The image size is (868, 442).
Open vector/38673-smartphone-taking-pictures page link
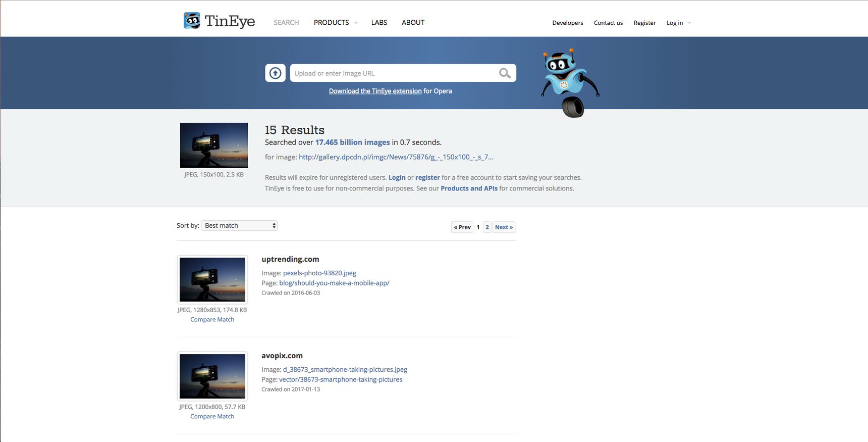click(341, 379)
